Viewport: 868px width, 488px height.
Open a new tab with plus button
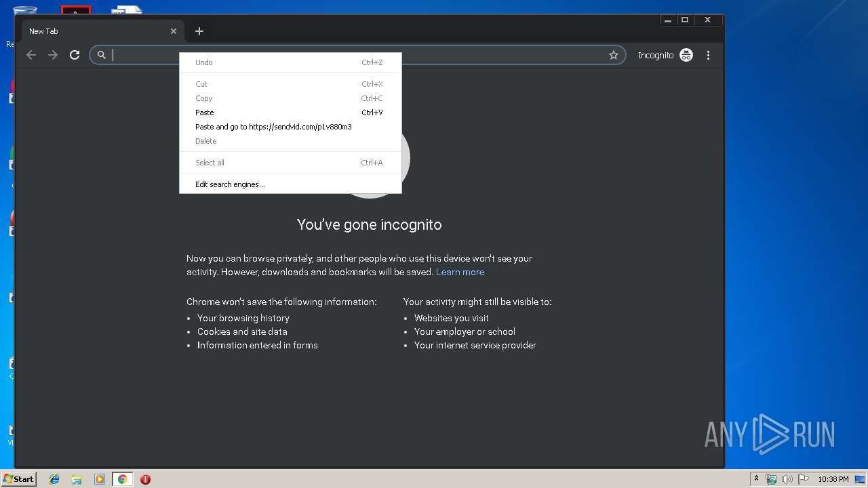click(199, 31)
